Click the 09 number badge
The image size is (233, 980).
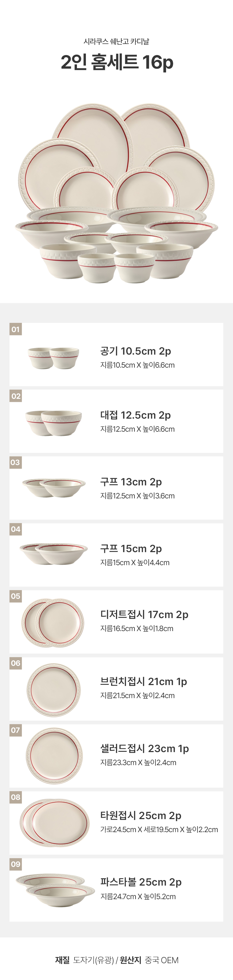click(16, 864)
